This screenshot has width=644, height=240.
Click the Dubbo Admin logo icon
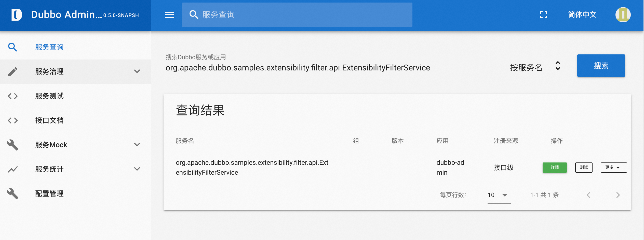17,15
